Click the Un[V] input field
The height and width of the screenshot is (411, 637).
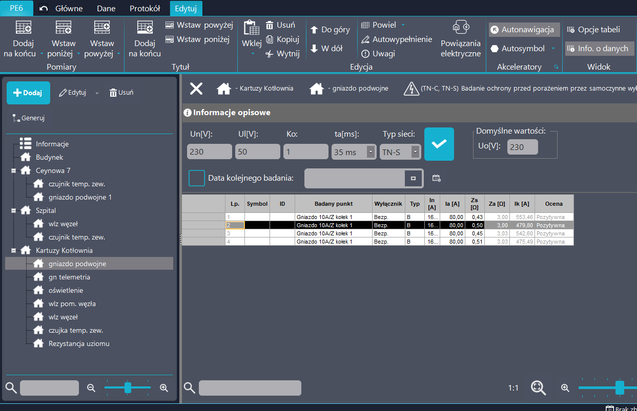coord(207,152)
